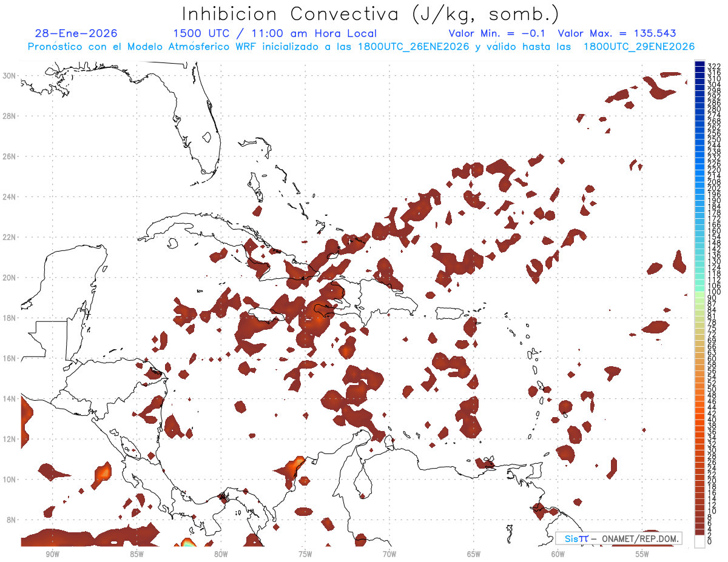Click the 26N latitude label

point(10,156)
